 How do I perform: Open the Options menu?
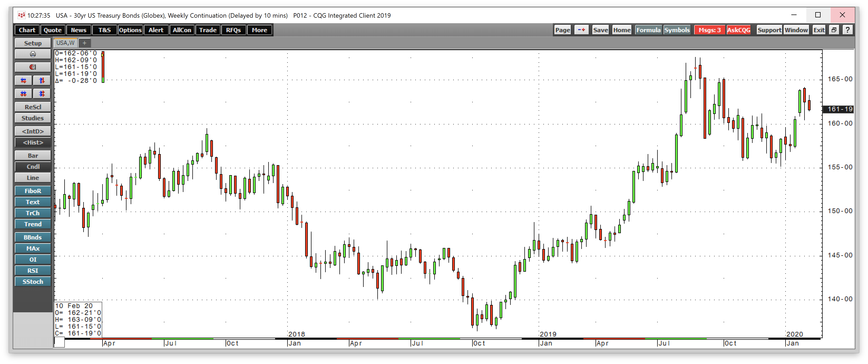click(130, 30)
